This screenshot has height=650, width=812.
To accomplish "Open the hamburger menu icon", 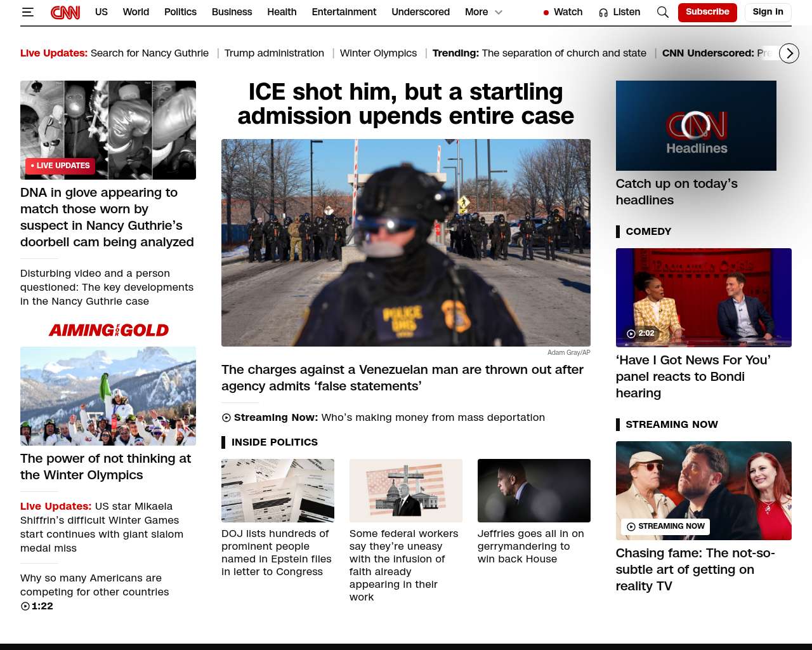I will coord(27,12).
